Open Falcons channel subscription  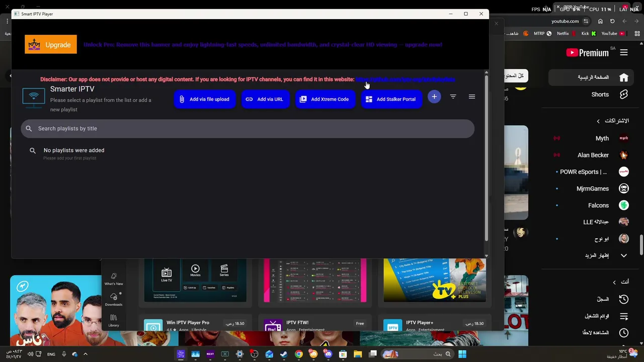[591, 205]
